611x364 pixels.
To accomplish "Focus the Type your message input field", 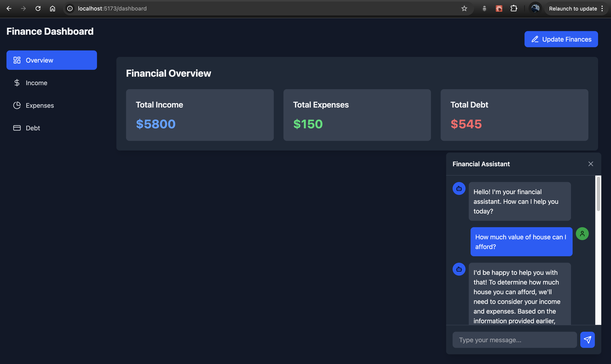I will (x=514, y=340).
